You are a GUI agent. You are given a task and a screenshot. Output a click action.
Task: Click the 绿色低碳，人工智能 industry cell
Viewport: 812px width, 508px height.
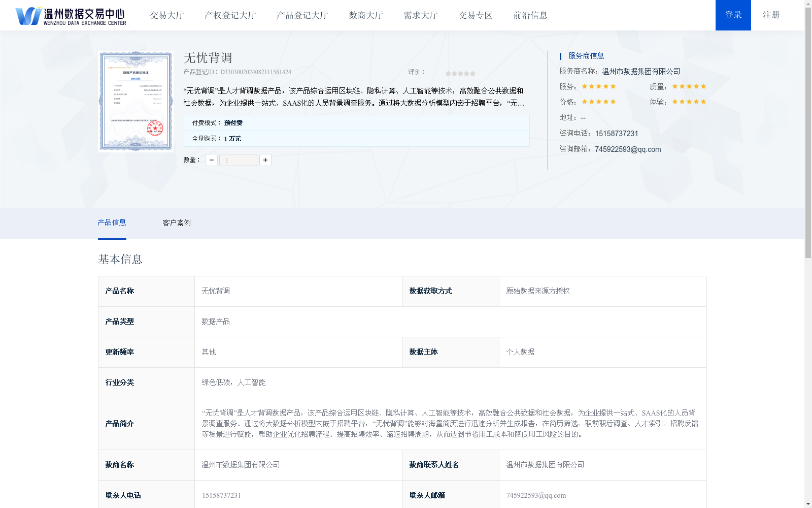(450, 383)
